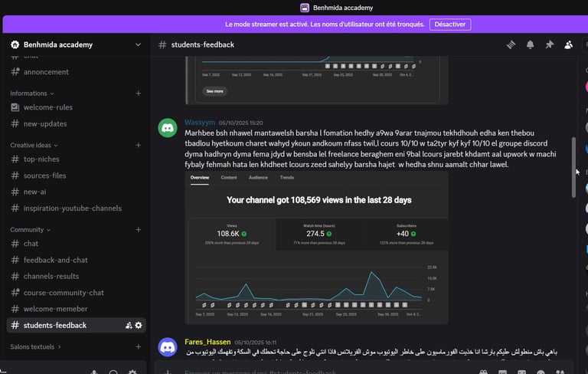
Task: Expand the Salons textuels category
Action: click(x=35, y=346)
